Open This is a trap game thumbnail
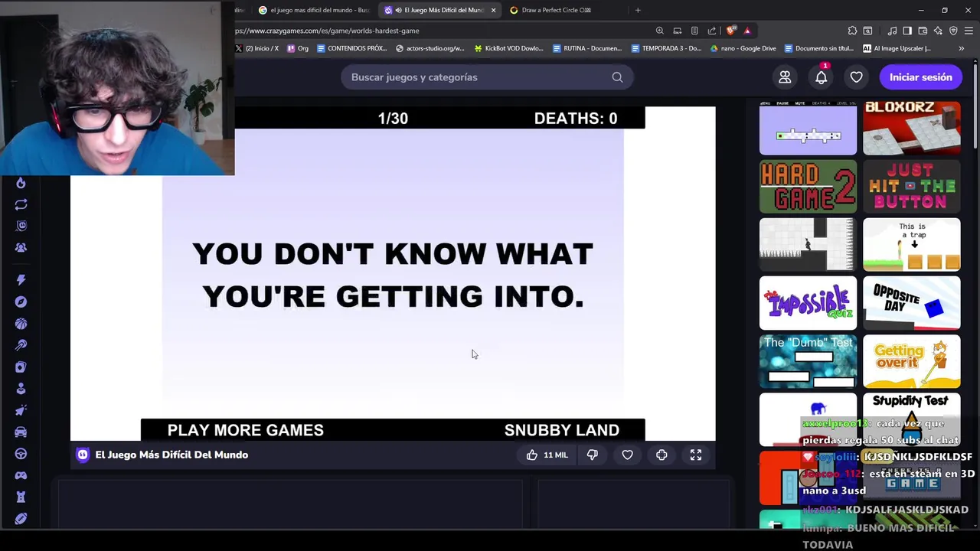 pyautogui.click(x=911, y=245)
